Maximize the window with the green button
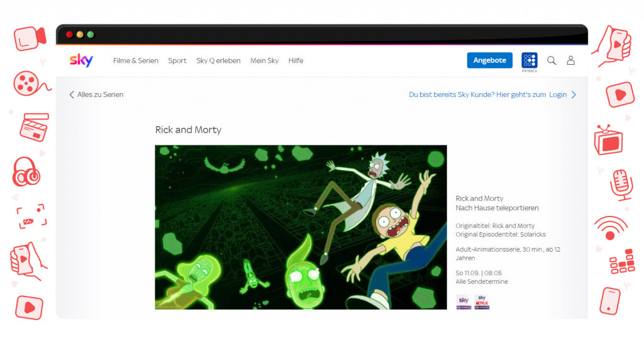This screenshot has height=343, width=644. pos(91,35)
